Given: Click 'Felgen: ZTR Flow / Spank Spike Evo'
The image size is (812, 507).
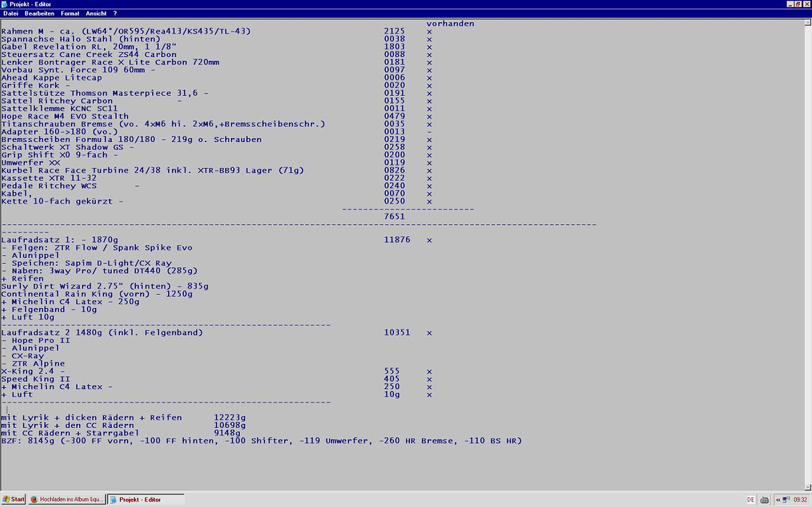Looking at the screenshot, I should 102,248.
